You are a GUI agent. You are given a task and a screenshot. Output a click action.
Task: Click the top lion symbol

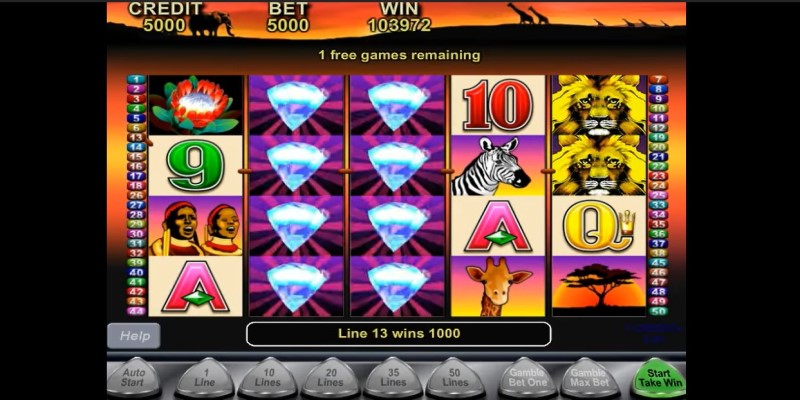(x=599, y=105)
